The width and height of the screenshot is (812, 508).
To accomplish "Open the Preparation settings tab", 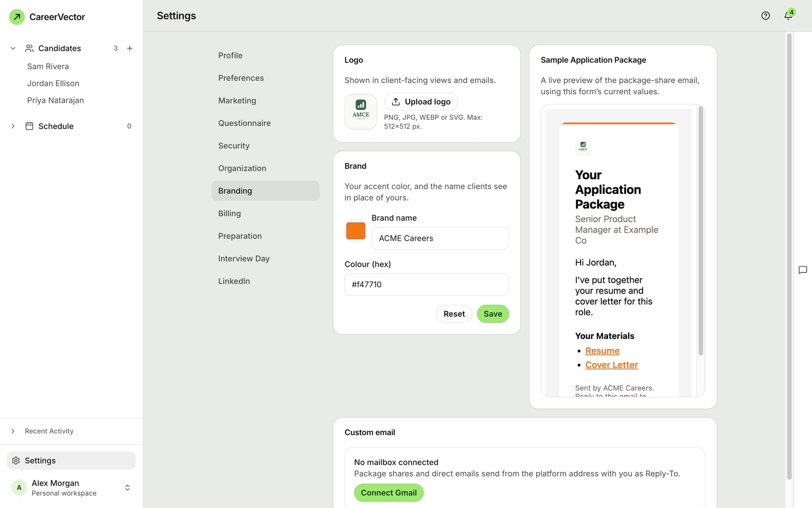I will coord(266,236).
